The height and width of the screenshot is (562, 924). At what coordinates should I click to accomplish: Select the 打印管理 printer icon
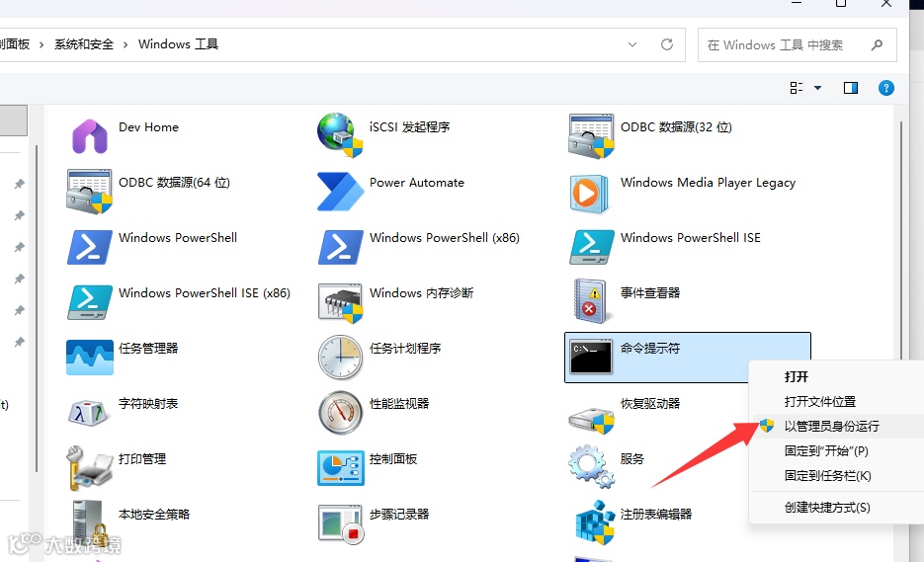tap(90, 468)
